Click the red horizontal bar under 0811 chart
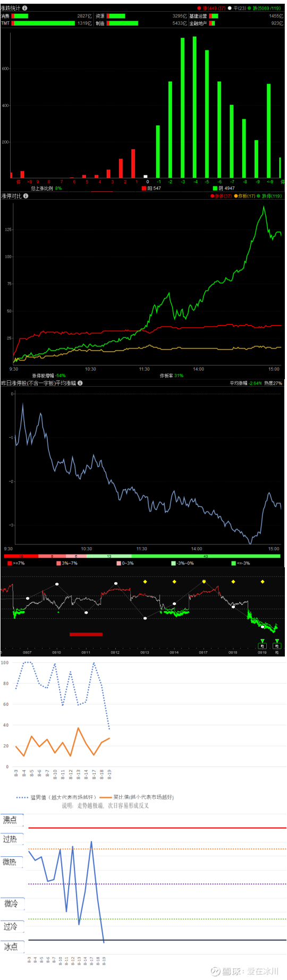Image resolution: width=287 pixels, height=980 pixels. tap(86, 634)
